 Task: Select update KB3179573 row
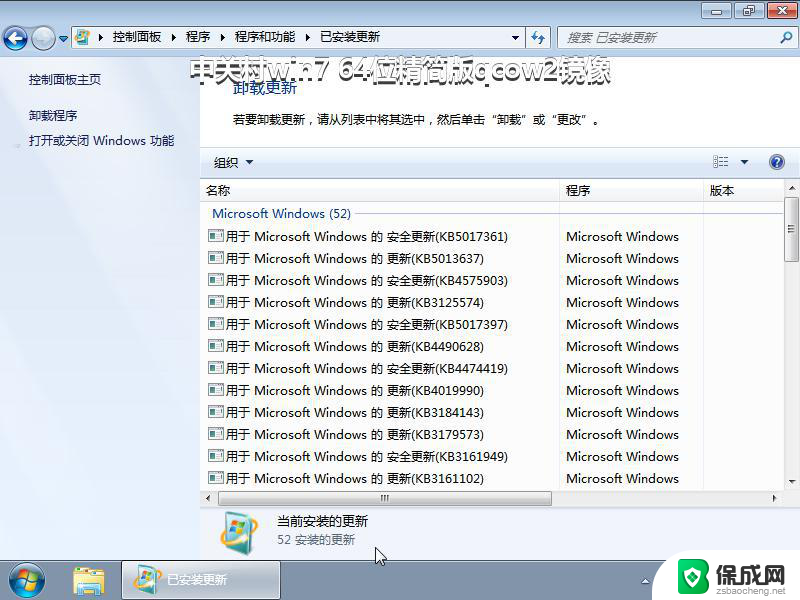[492, 434]
